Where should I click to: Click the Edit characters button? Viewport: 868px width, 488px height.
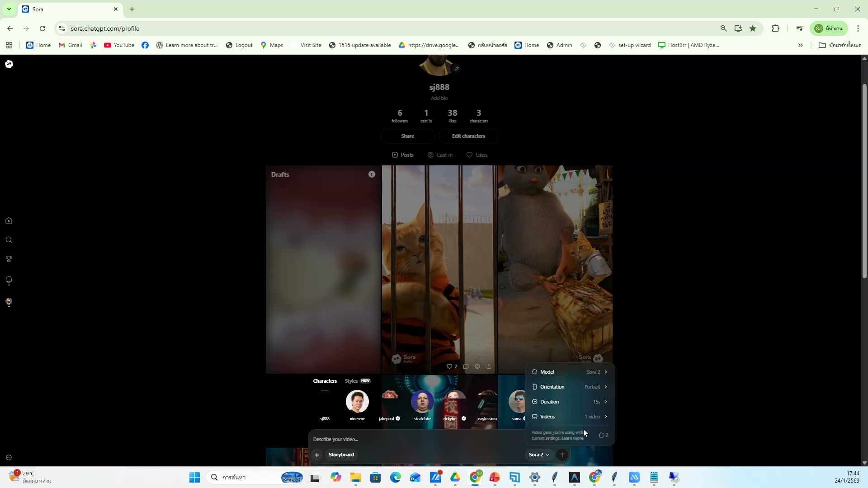pos(468,136)
